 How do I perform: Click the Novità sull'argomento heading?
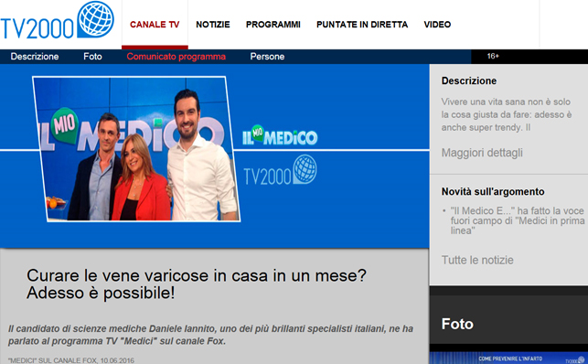(x=493, y=192)
